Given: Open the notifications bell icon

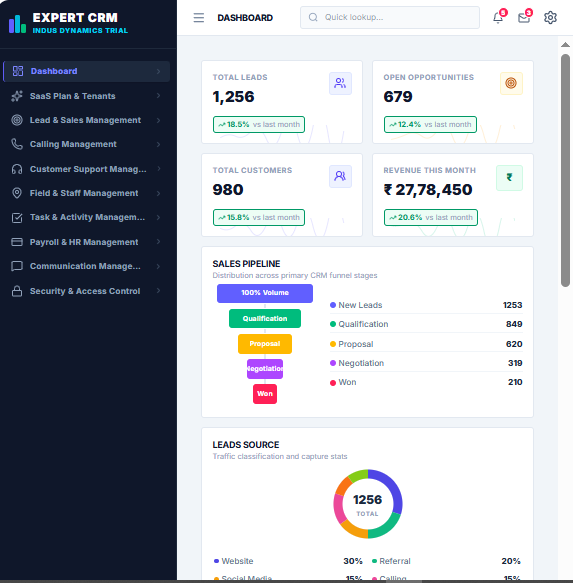Looking at the screenshot, I should click(498, 17).
